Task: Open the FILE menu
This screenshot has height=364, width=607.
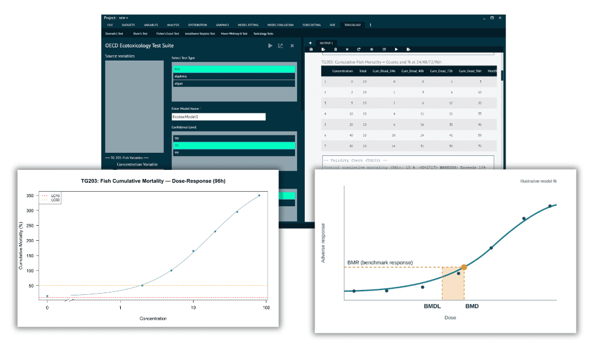Action: 110,25
